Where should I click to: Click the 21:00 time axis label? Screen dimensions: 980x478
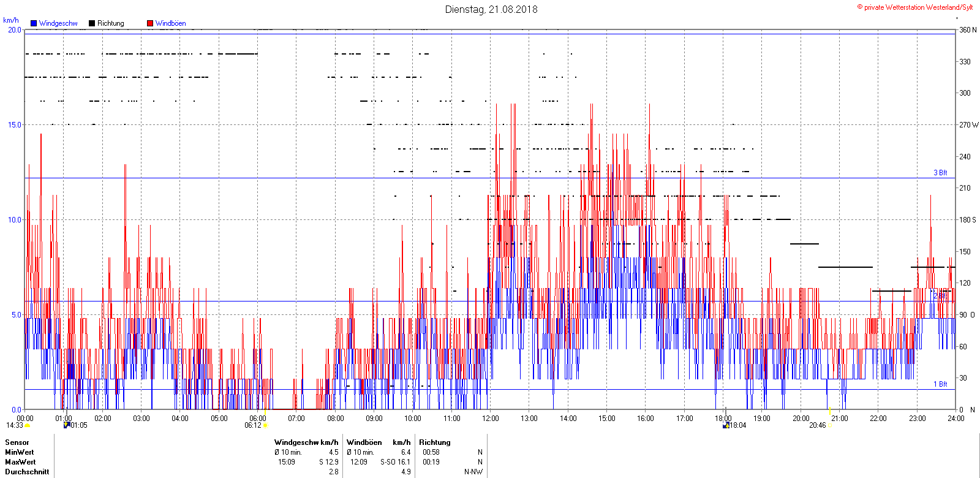[840, 419]
